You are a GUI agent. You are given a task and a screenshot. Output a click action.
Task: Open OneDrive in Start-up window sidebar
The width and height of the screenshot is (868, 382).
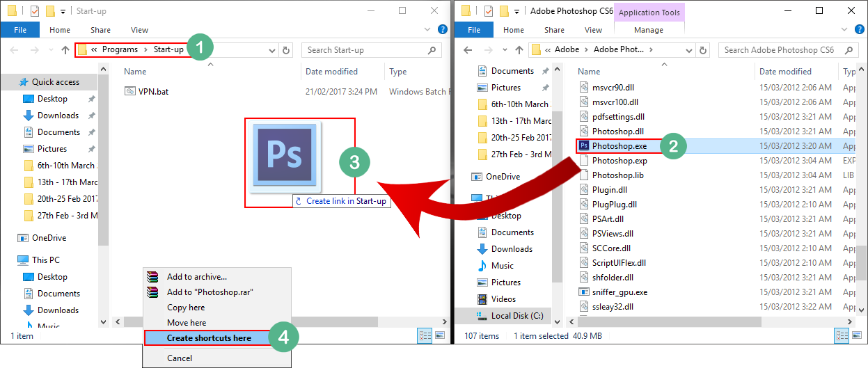[x=49, y=238]
